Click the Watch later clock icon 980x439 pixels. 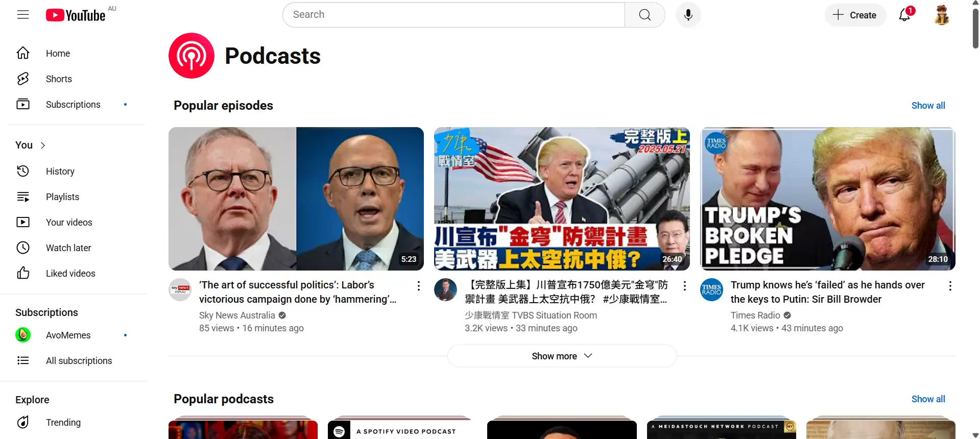[x=23, y=248]
